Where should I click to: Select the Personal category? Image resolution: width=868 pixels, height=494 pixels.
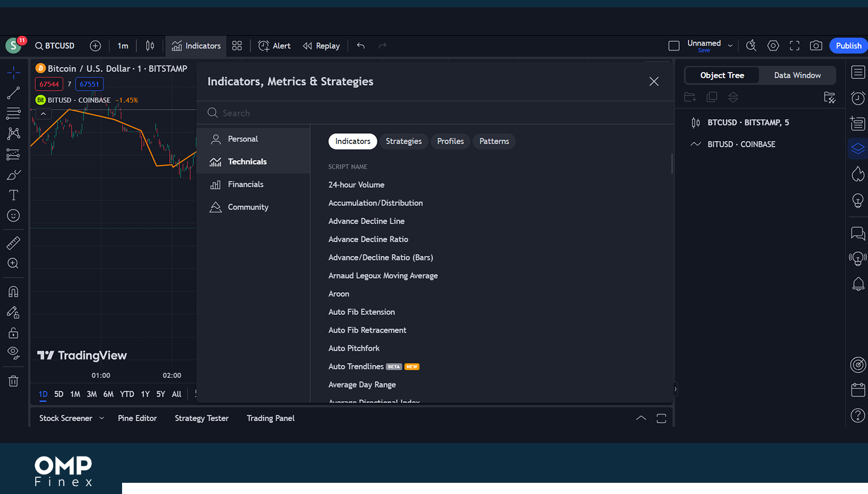[253, 139]
